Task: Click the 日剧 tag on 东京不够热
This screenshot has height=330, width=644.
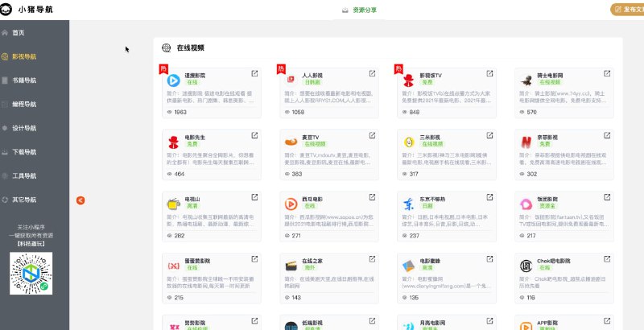Action: point(427,205)
